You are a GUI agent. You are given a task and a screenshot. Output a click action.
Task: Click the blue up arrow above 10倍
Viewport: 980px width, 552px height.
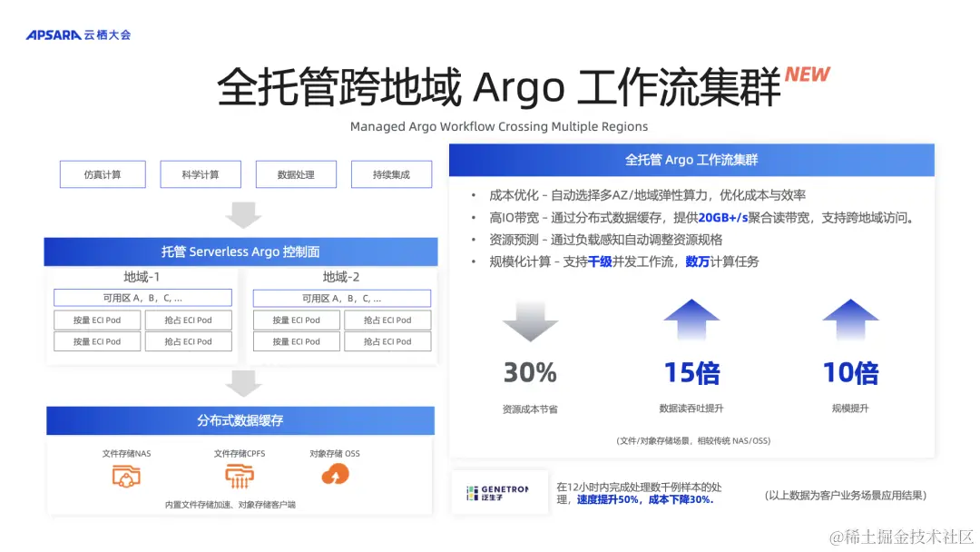(x=849, y=318)
